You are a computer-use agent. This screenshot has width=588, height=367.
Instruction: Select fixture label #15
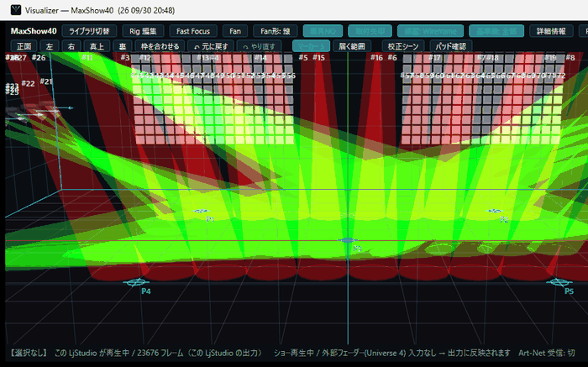coord(318,58)
